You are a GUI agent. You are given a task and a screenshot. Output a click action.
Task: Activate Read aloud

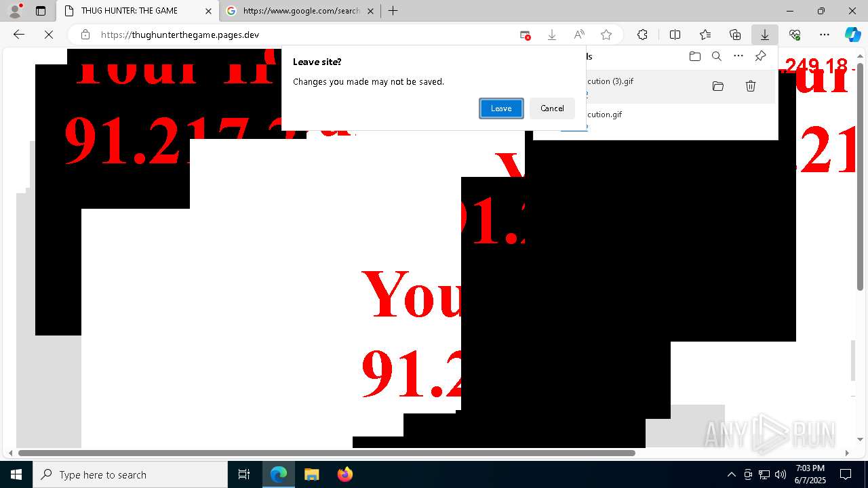[579, 35]
